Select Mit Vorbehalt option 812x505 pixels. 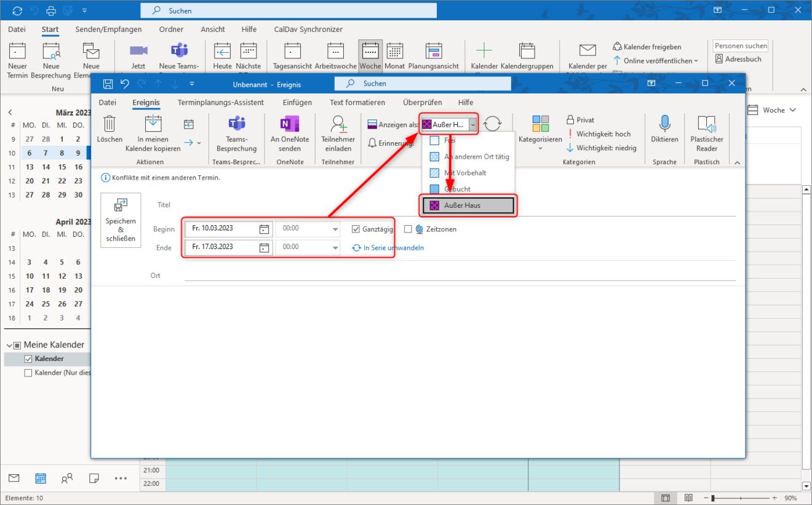pyautogui.click(x=468, y=173)
